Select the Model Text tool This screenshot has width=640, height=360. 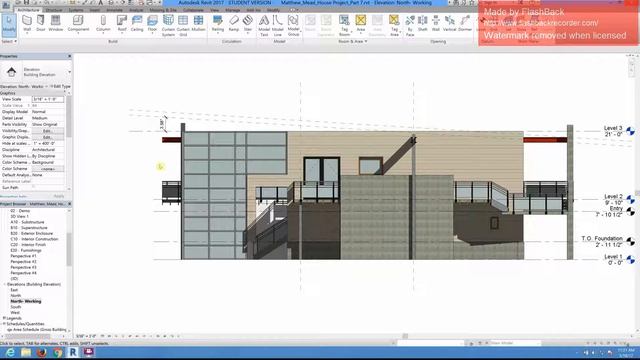[x=264, y=25]
